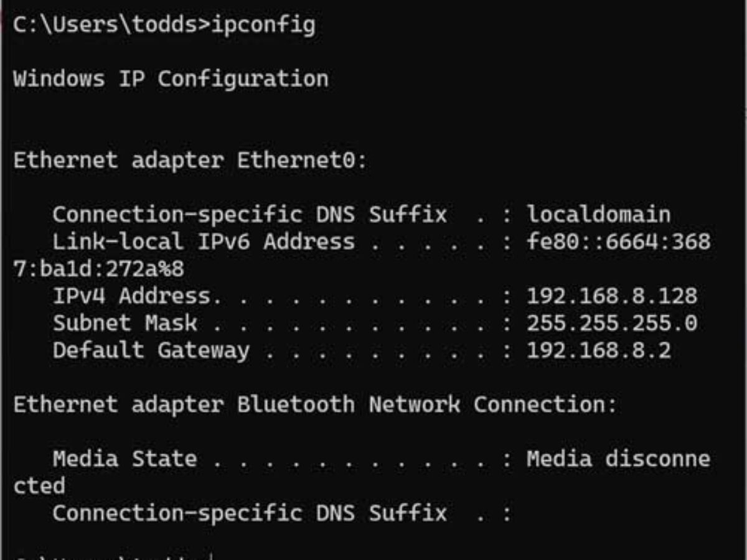Click the Media State label
Screen dimensions: 747x560
(x=125, y=459)
